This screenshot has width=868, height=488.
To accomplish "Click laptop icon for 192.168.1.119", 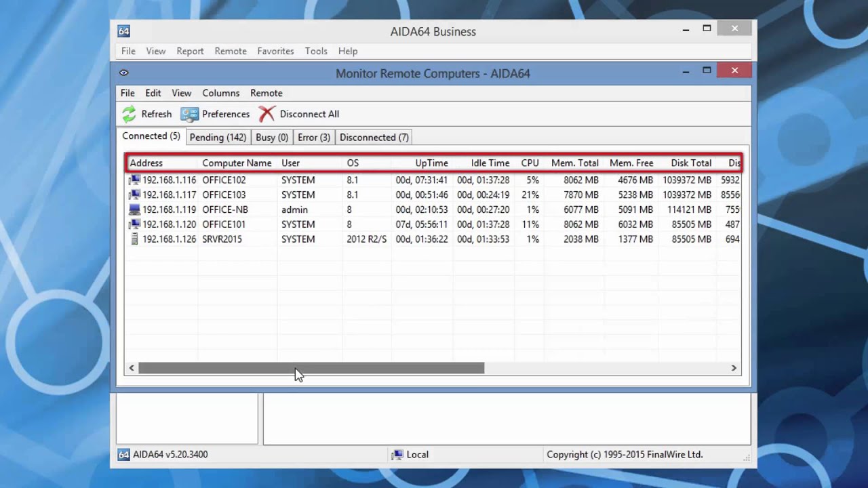I will coord(134,210).
